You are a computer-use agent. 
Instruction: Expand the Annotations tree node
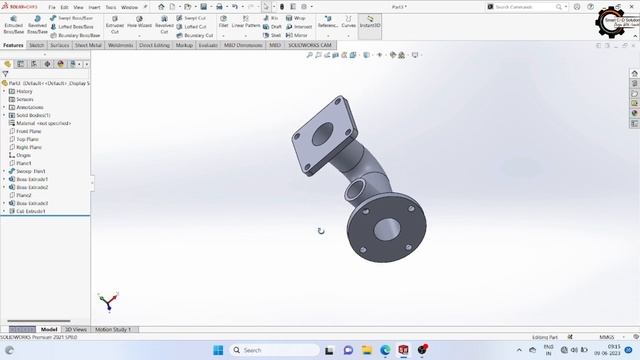tap(4, 107)
